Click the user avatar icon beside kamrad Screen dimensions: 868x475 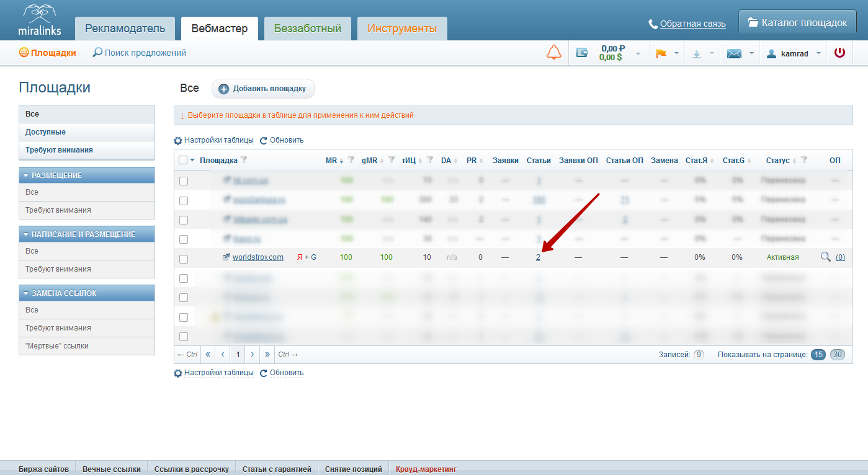772,53
